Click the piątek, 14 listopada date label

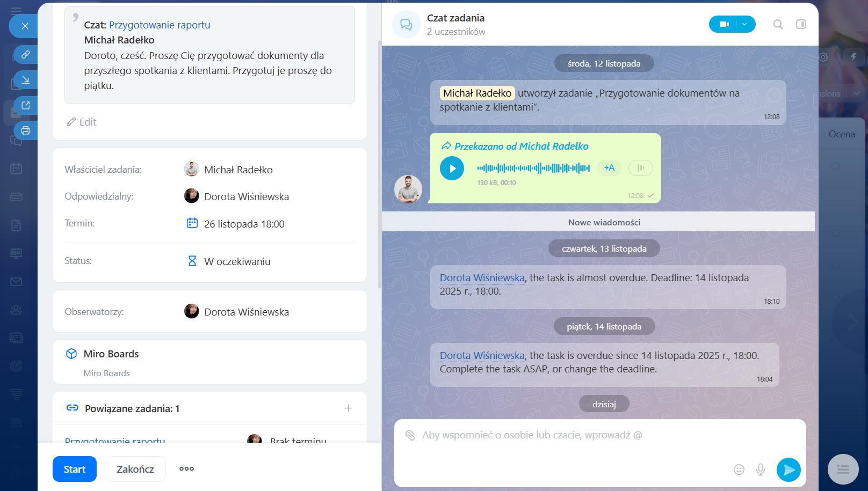tap(604, 326)
